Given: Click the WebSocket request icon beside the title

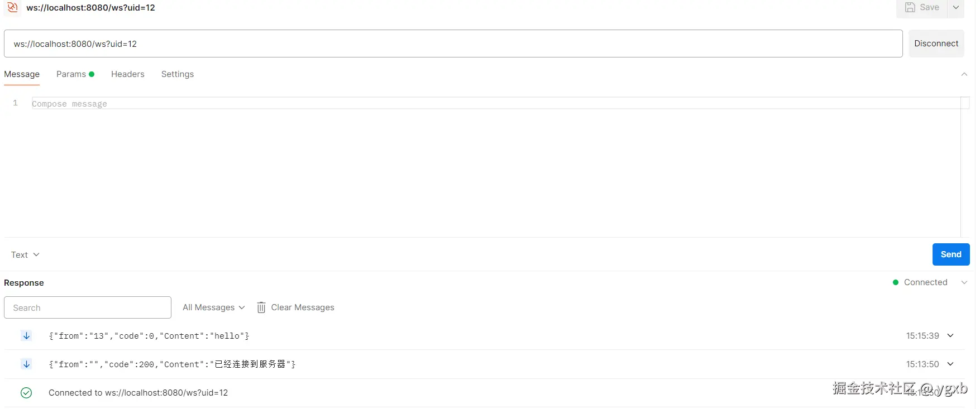Looking at the screenshot, I should (x=12, y=7).
